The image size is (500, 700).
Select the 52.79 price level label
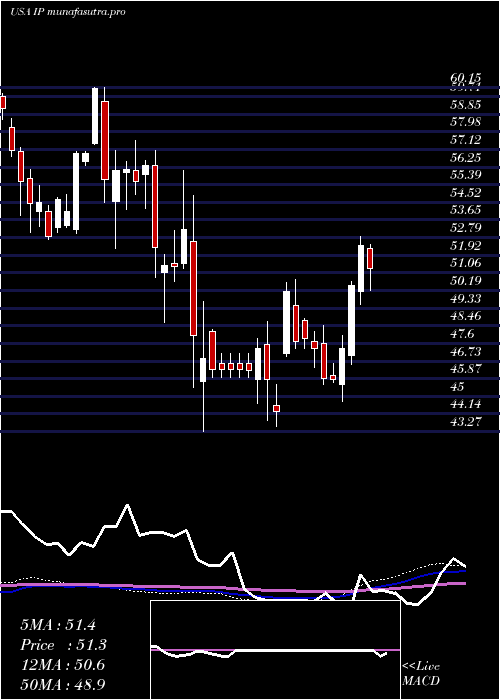click(x=465, y=228)
